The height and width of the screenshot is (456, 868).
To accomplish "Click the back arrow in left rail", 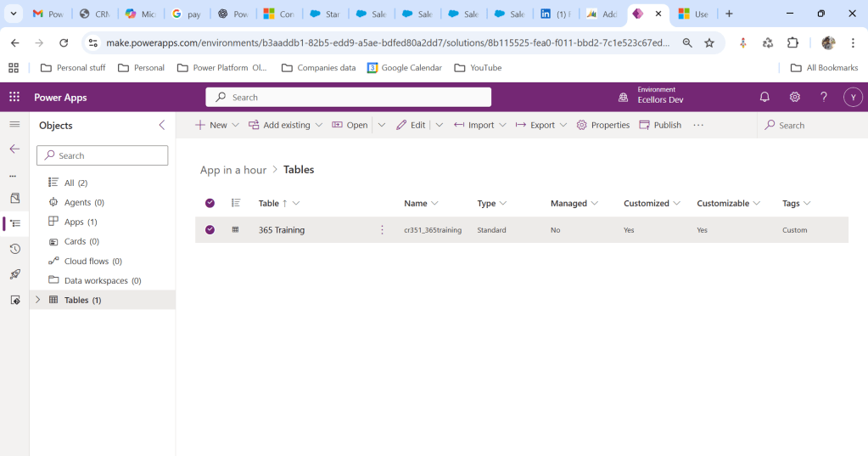I will point(14,149).
